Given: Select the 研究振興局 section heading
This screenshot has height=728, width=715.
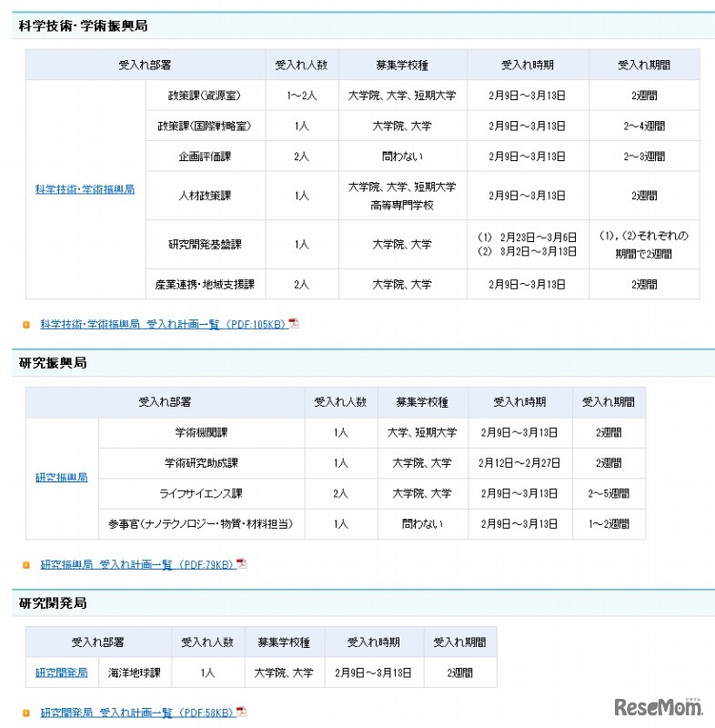Looking at the screenshot, I should 53,362.
